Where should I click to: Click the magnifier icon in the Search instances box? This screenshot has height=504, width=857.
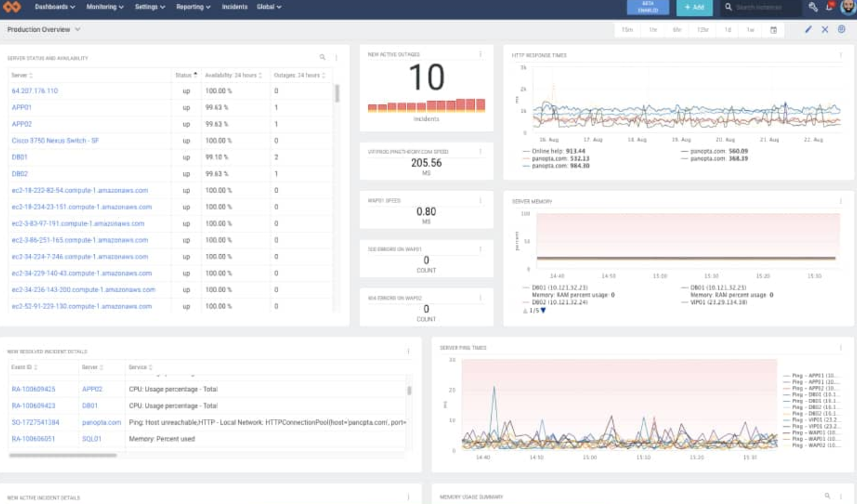(729, 7)
